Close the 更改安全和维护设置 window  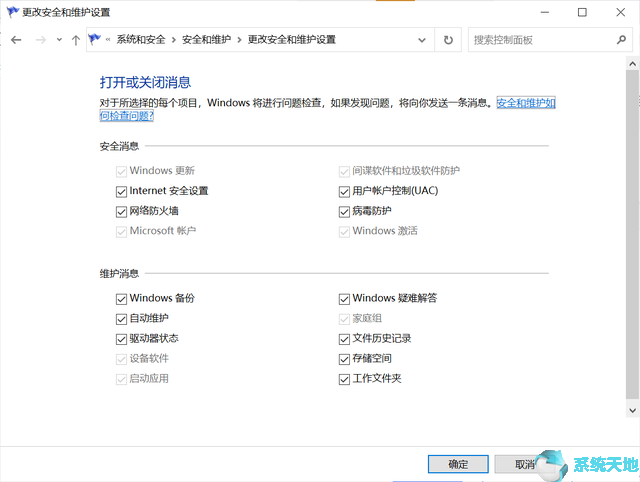[620, 12]
